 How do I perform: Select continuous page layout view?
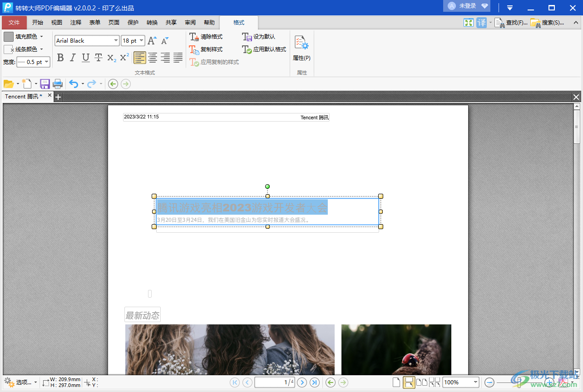[409, 382]
